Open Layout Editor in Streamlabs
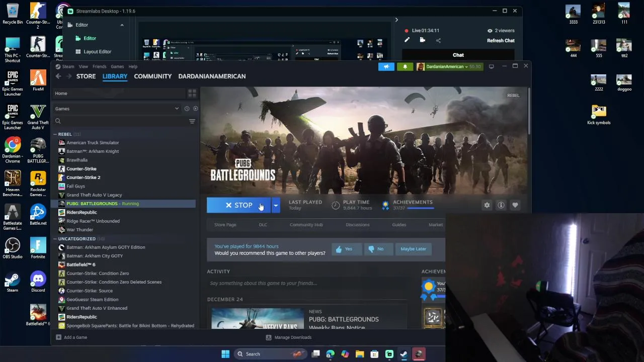This screenshot has height=362, width=644. [x=97, y=52]
